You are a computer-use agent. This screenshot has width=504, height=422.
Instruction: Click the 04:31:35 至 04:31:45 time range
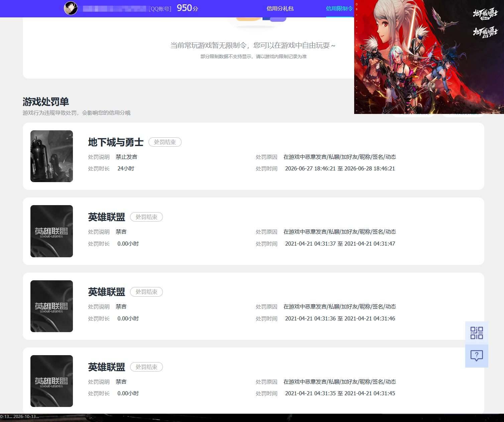click(340, 394)
